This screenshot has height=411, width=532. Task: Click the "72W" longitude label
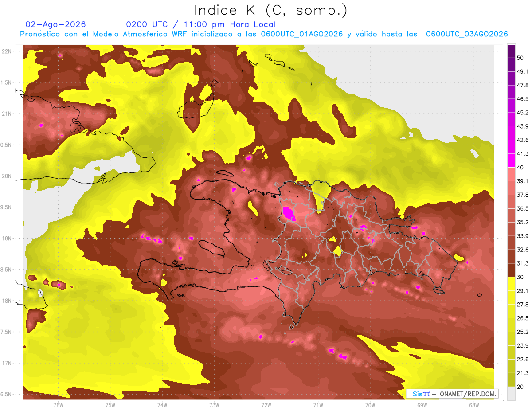point(266,405)
